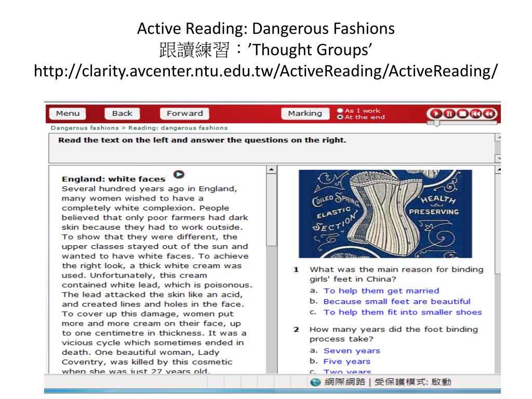Click the red Play audio button
The width and height of the screenshot is (532, 399).
click(x=436, y=114)
